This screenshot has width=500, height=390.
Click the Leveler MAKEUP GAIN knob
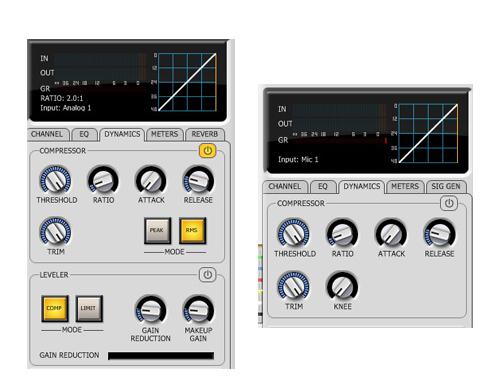click(198, 310)
